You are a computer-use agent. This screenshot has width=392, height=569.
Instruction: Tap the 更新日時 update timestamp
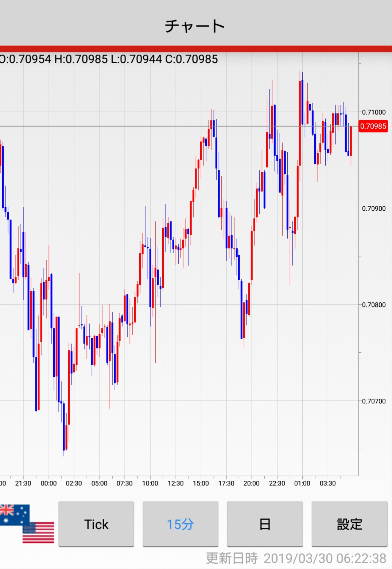coord(296,558)
